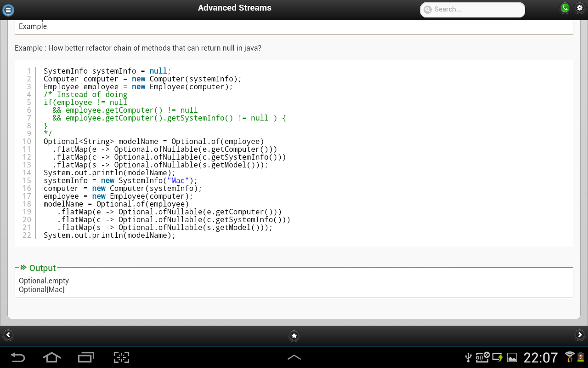The height and width of the screenshot is (368, 588).
Task: Expand the upward chevron in navigation bar
Action: pos(294,357)
